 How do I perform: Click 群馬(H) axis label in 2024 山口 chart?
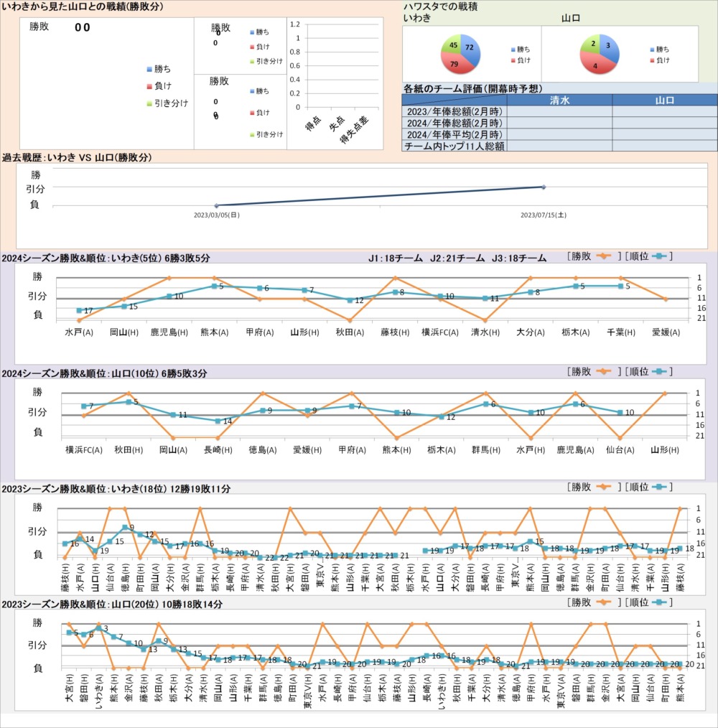click(486, 450)
